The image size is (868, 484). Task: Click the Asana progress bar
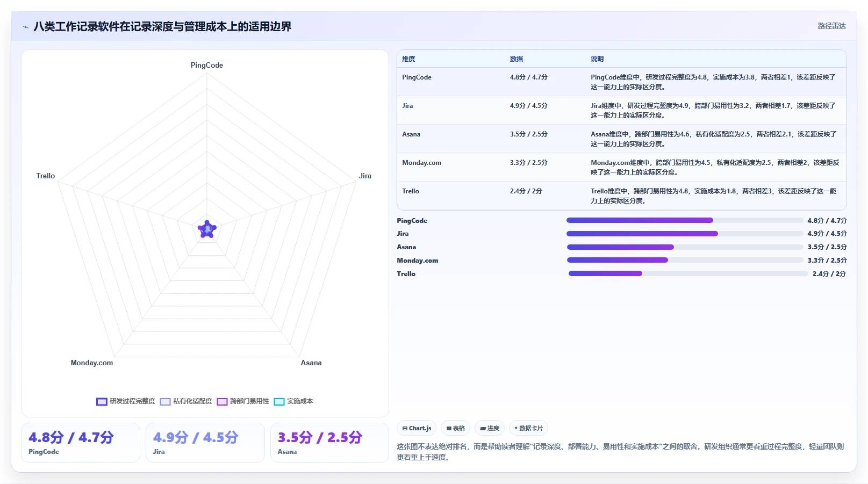click(x=685, y=247)
